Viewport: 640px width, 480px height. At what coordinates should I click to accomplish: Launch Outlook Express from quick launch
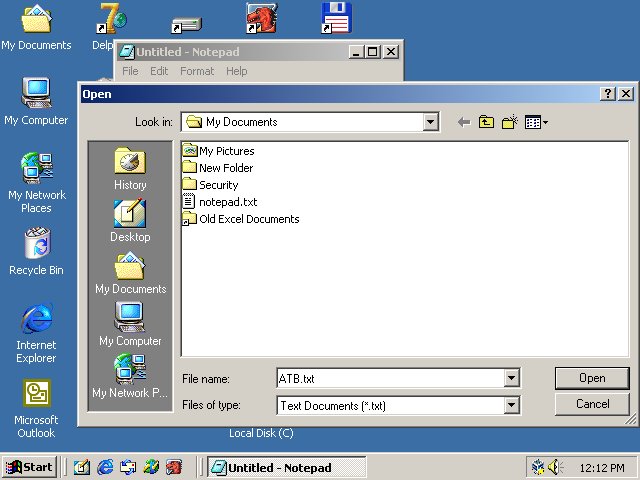click(128, 467)
